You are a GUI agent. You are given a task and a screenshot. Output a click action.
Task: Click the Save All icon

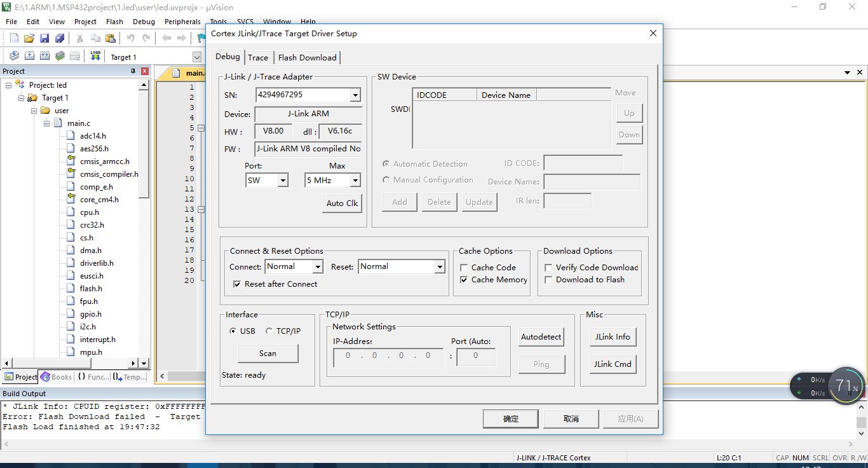(60, 38)
